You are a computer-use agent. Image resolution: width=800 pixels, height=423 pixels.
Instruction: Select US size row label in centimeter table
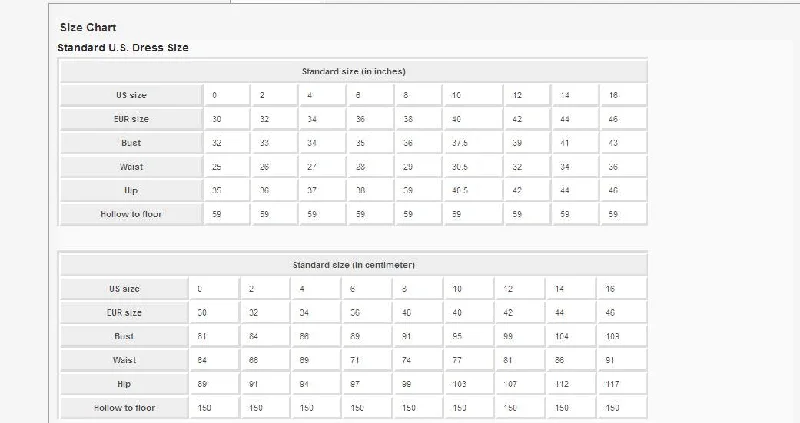[x=124, y=289]
